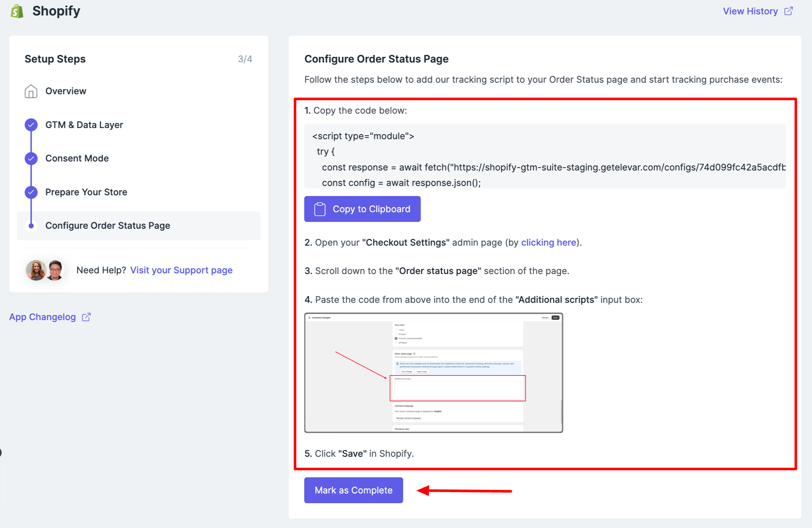Click the external link icon beside View History
The image size is (812, 528).
pyautogui.click(x=788, y=11)
